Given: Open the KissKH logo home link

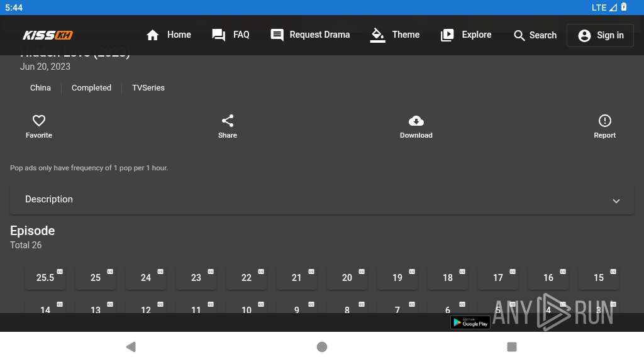Looking at the screenshot, I should 48,35.
